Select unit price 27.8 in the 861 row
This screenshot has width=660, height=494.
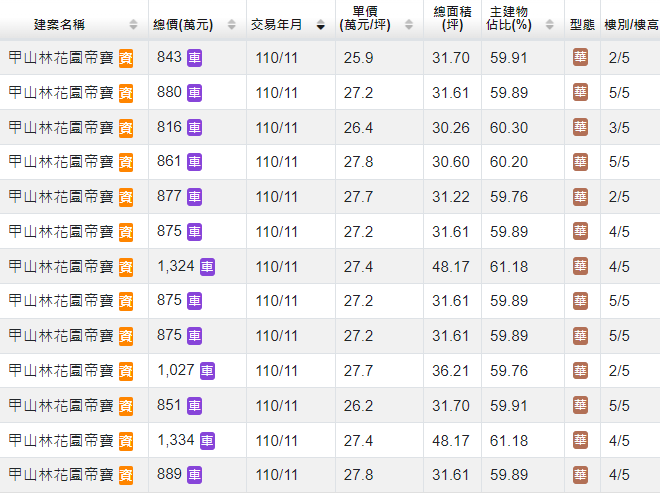pos(358,162)
